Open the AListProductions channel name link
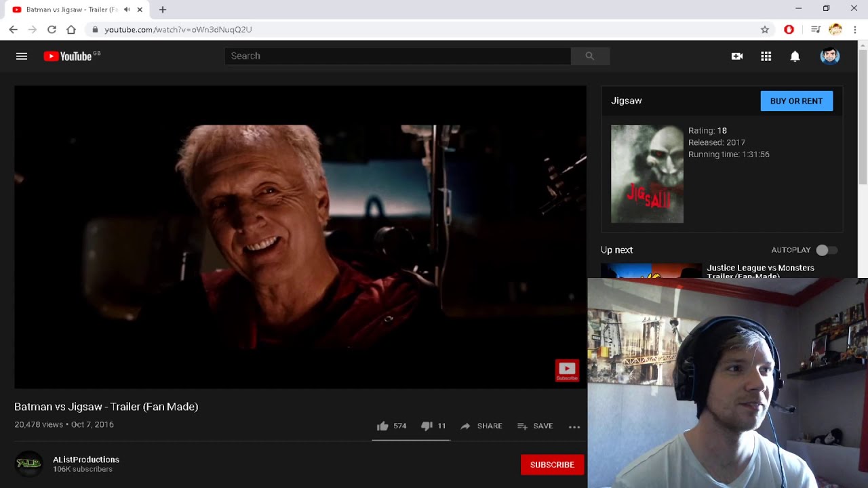This screenshot has height=488, width=868. [x=86, y=460]
